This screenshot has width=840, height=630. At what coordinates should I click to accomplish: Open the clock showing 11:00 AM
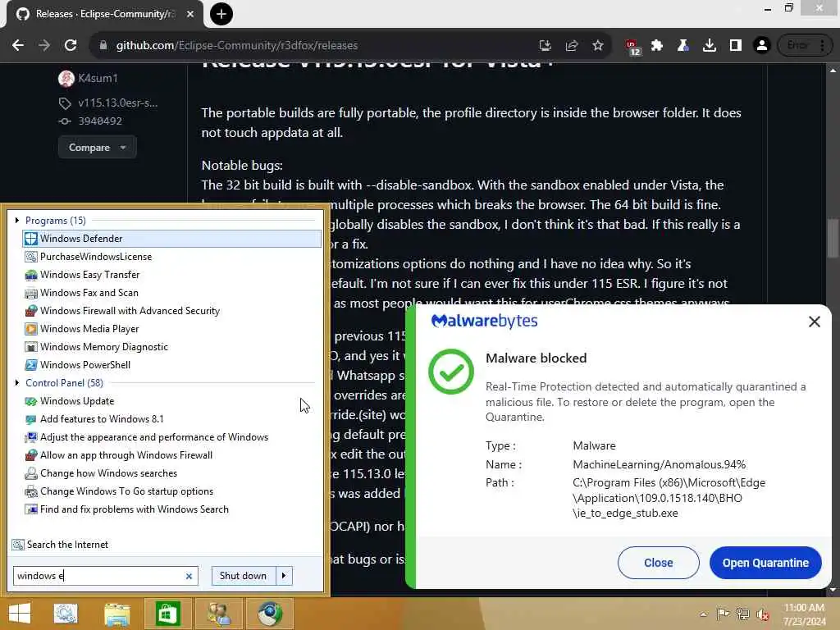(x=804, y=614)
